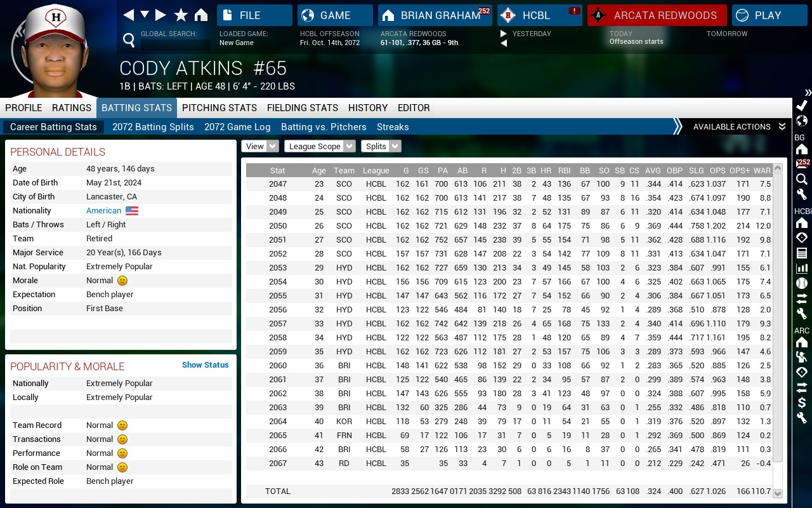Click the ARC transactions arrows icon
812x508 pixels.
point(802,387)
